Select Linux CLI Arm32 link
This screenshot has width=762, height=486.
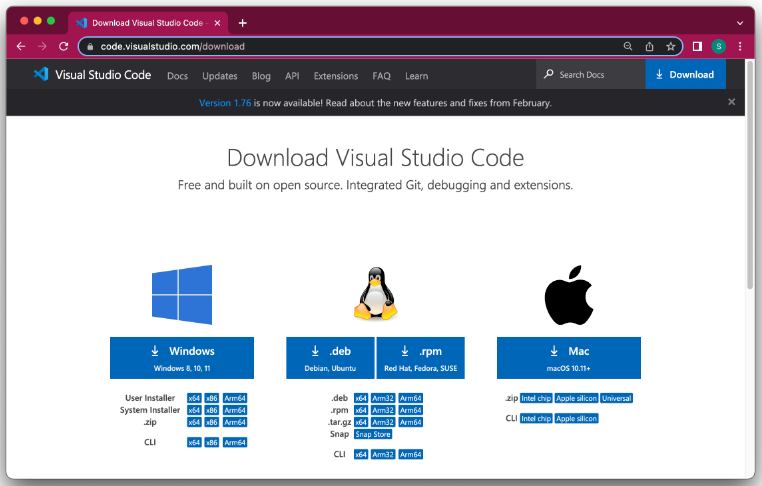(383, 454)
